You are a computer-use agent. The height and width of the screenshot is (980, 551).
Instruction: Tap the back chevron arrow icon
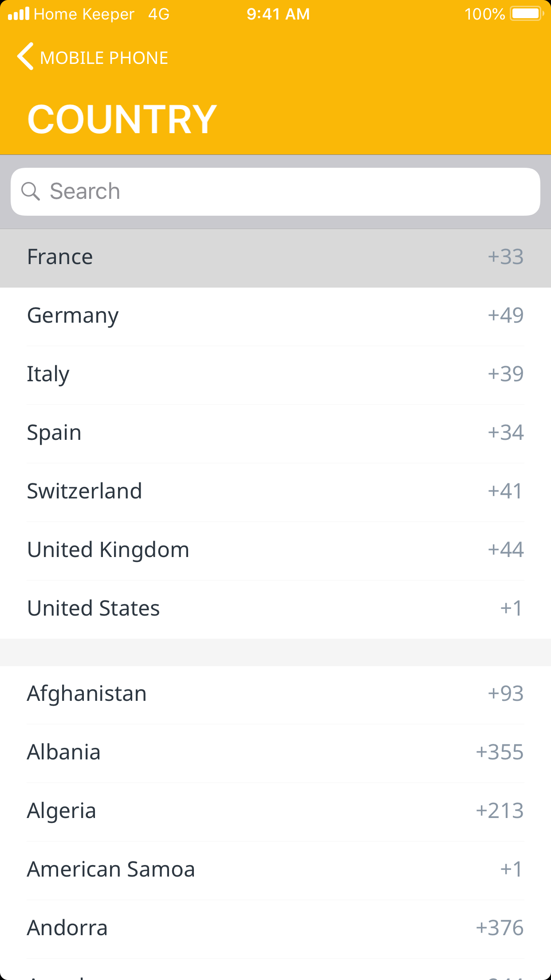click(x=25, y=57)
